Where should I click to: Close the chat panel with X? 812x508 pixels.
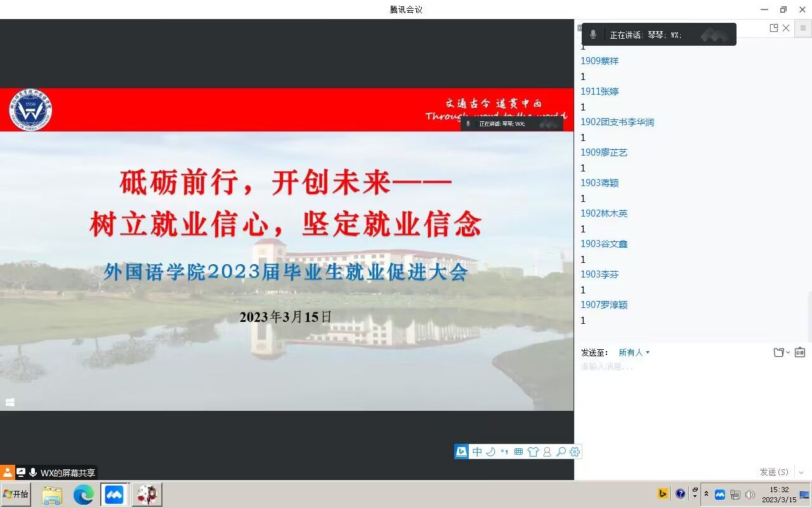pyautogui.click(x=786, y=28)
